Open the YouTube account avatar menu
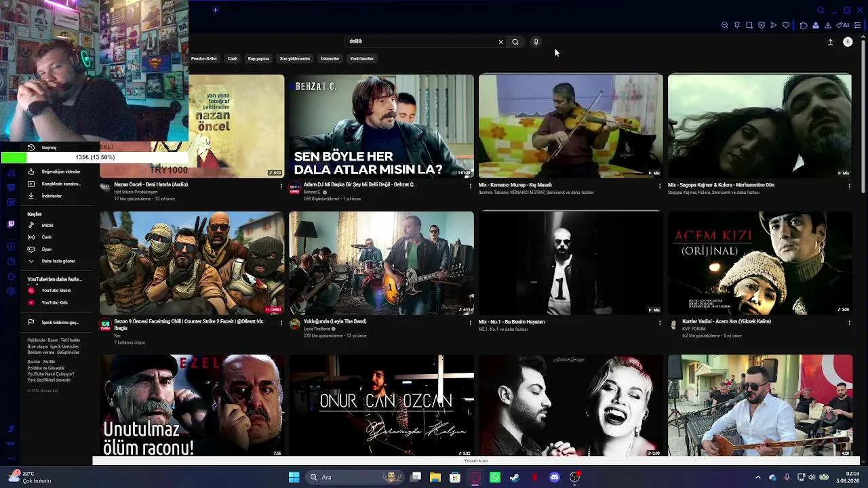Viewport: 868px width, 488px height. [x=848, y=42]
